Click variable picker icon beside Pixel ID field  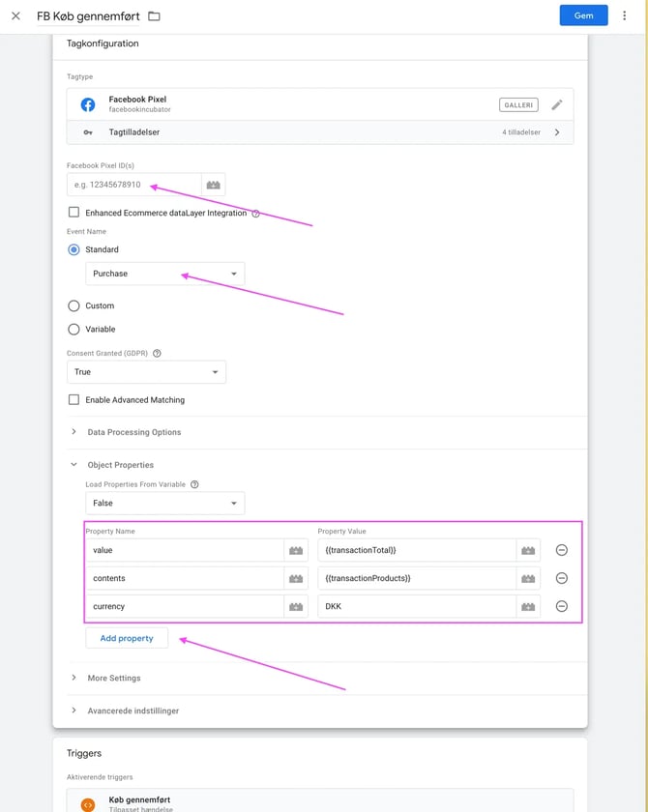tap(213, 185)
